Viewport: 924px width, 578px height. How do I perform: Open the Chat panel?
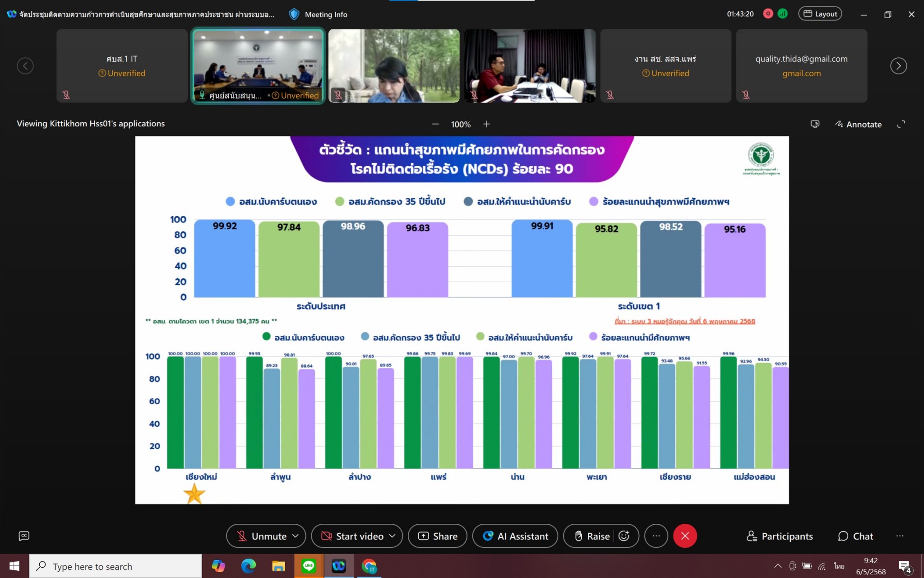point(855,536)
